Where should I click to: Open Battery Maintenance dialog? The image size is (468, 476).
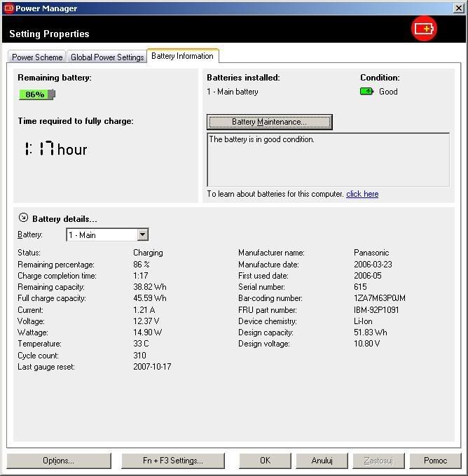tap(269, 122)
